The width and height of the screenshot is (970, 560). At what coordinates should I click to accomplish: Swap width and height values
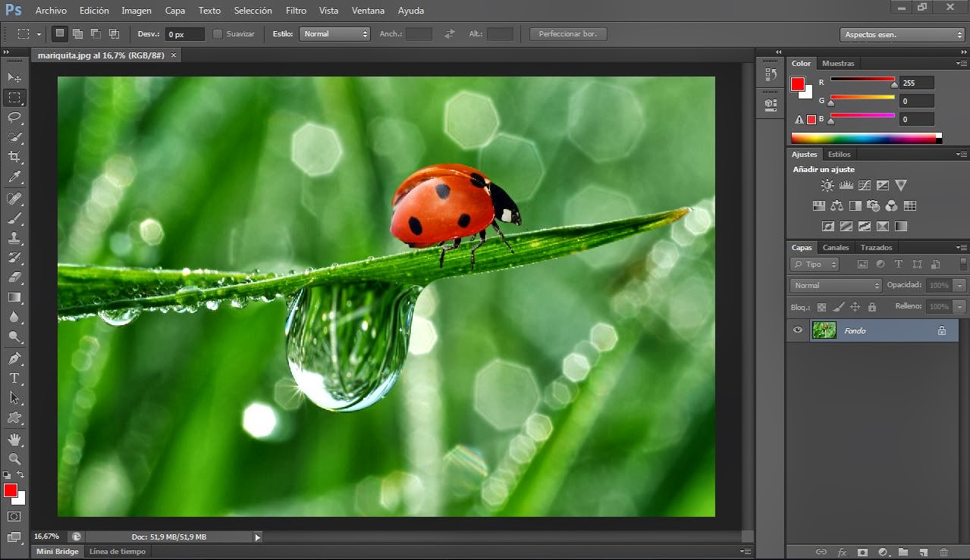450,34
